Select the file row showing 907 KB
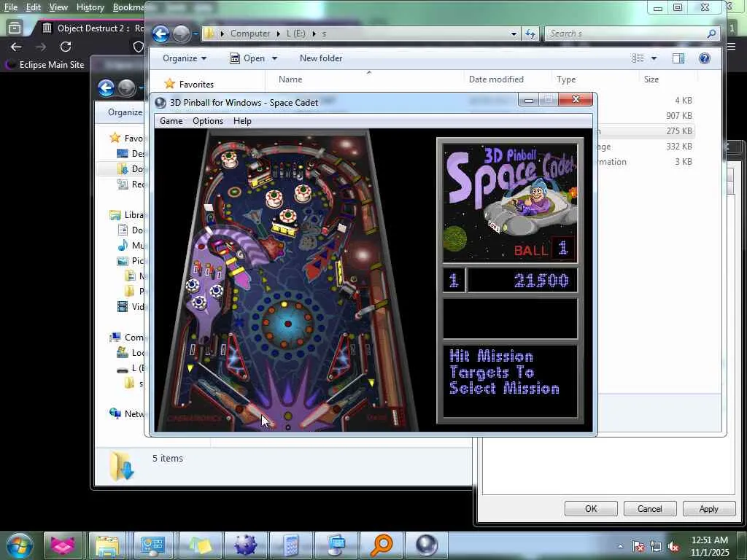The height and width of the screenshot is (560, 747). click(x=646, y=116)
